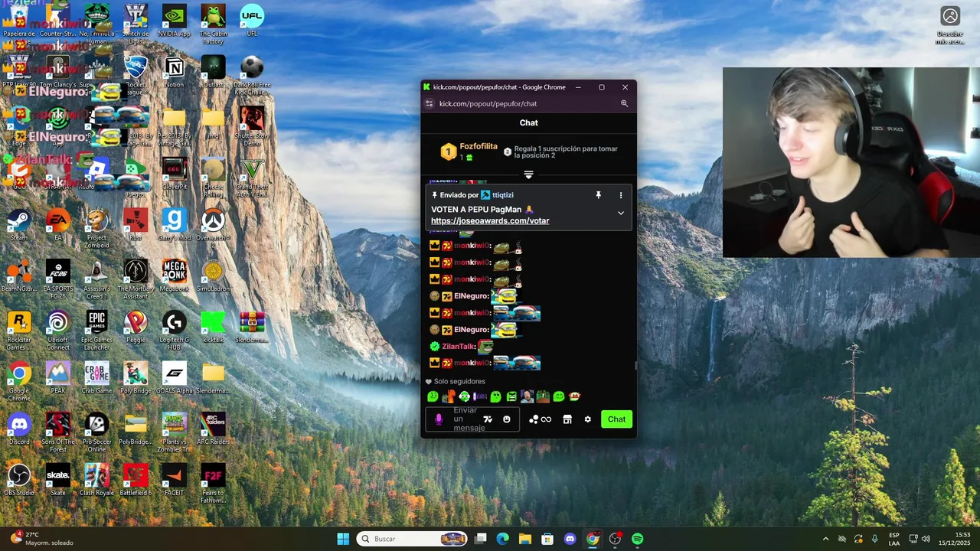Screen dimensions: 980x551
Task: Click the first green emote in quick emote row
Action: pyautogui.click(x=433, y=396)
